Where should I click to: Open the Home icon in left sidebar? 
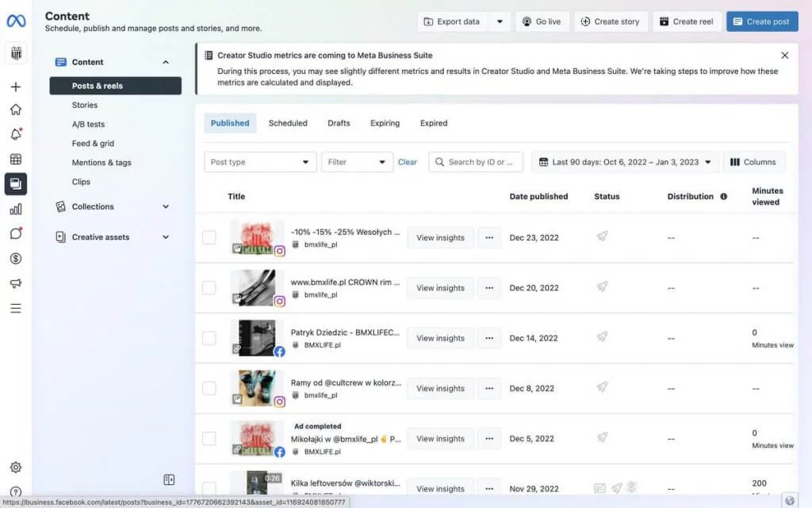15,110
